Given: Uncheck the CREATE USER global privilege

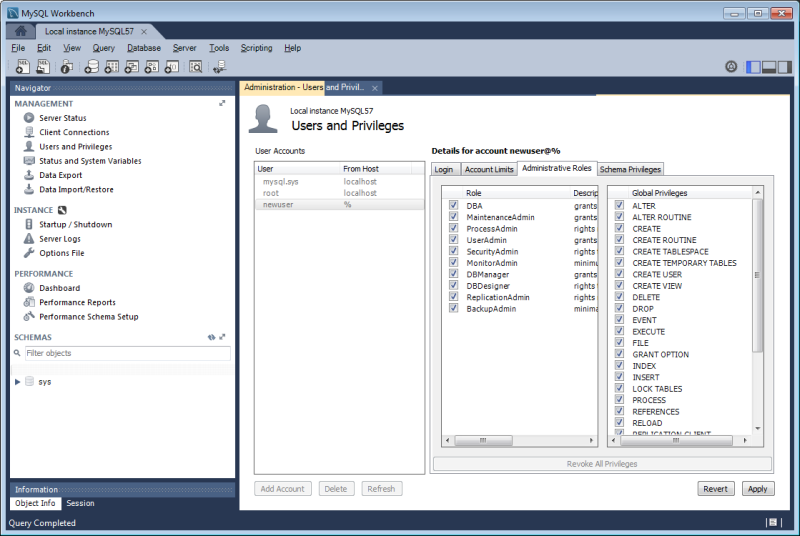Looking at the screenshot, I should click(619, 274).
